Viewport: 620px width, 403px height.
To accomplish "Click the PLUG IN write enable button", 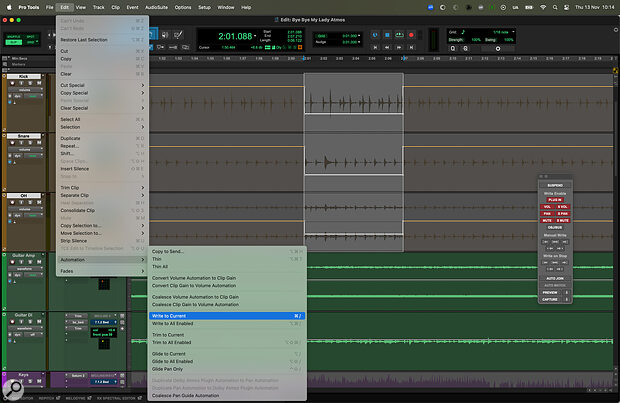I will click(555, 200).
